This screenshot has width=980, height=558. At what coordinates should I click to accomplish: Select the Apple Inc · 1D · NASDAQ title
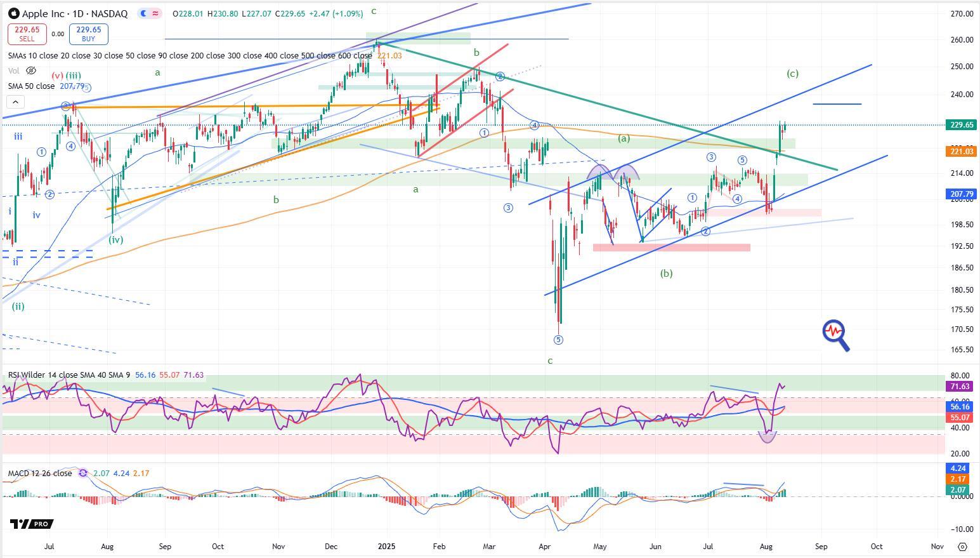[x=75, y=13]
